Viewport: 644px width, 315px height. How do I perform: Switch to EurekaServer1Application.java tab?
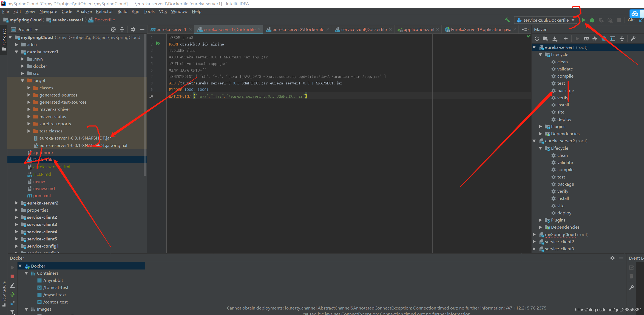(x=481, y=29)
